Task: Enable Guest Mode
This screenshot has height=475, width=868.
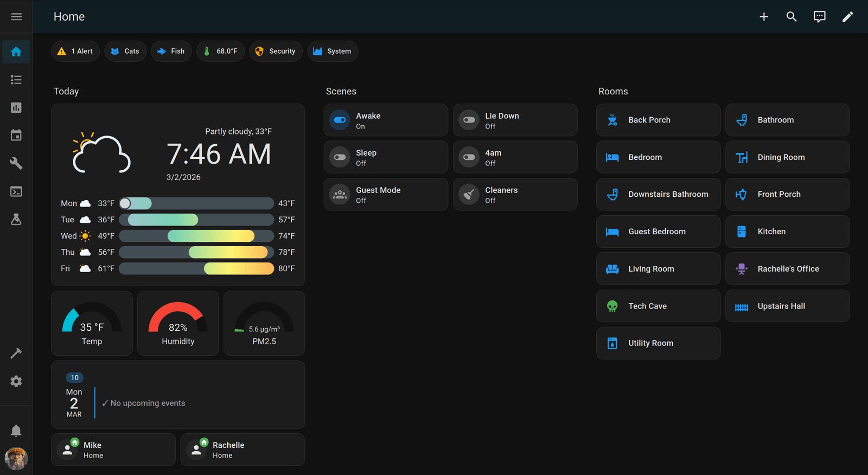Action: pyautogui.click(x=340, y=195)
